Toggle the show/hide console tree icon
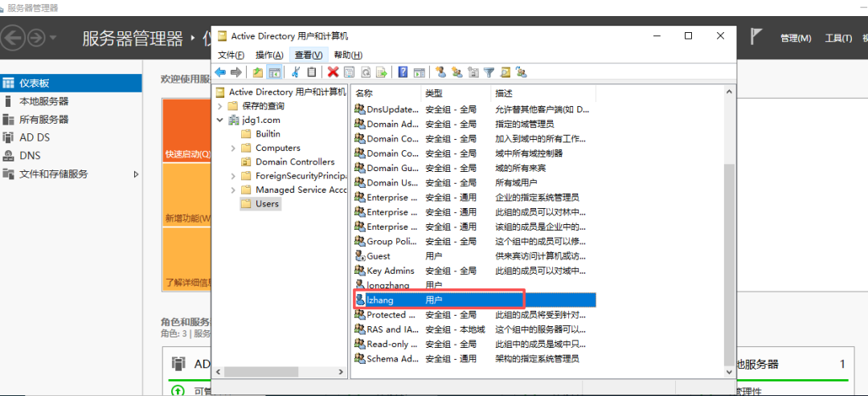868x396 pixels. tap(274, 72)
